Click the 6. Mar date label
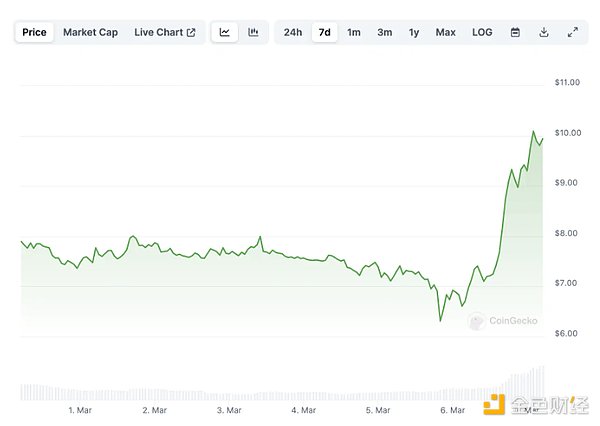 tap(452, 410)
